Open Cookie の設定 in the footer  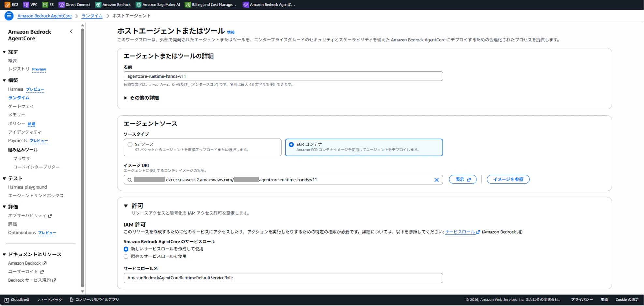point(627,300)
